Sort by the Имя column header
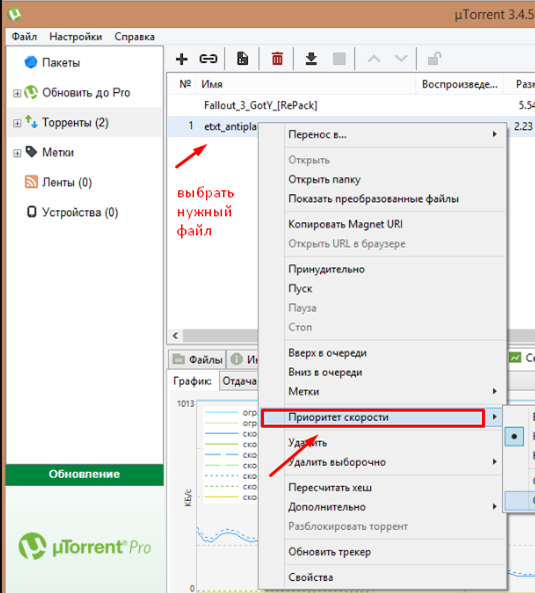The width and height of the screenshot is (535, 593). pyautogui.click(x=305, y=84)
